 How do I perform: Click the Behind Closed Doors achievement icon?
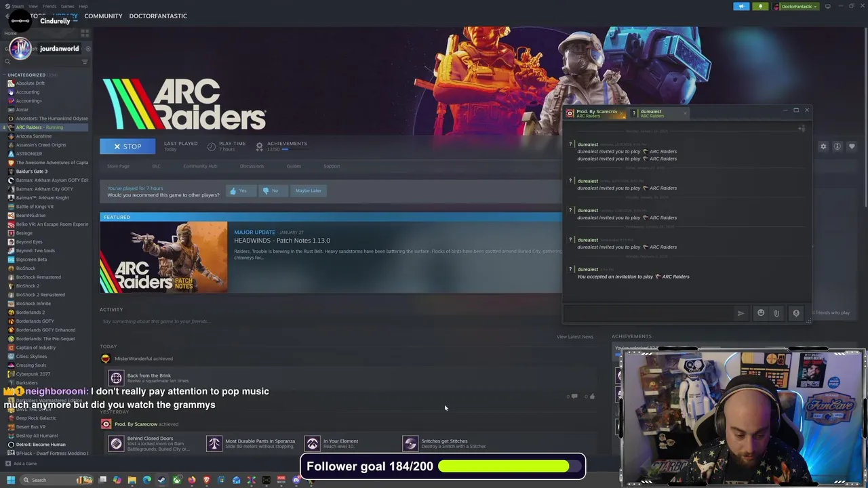pos(116,443)
